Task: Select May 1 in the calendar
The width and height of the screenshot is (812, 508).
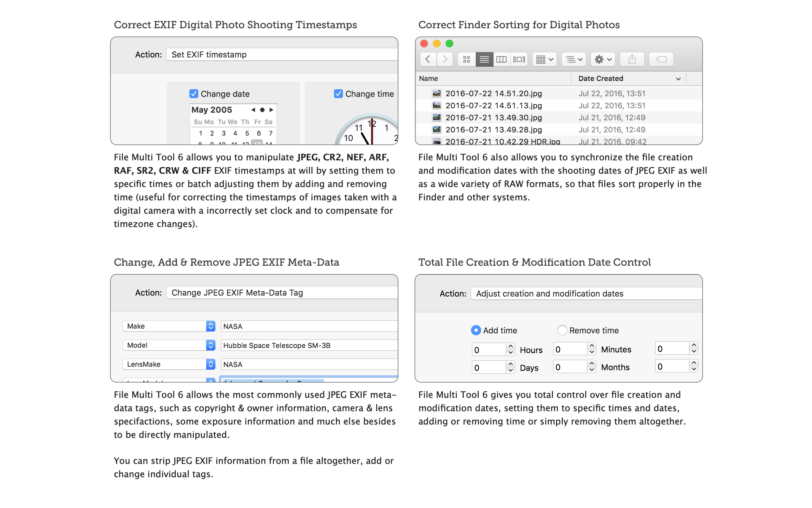Action: (x=200, y=133)
